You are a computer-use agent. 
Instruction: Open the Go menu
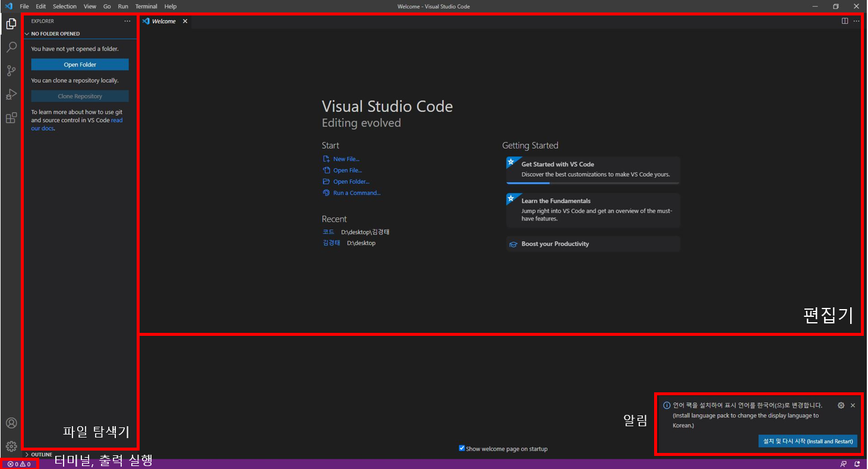(107, 7)
